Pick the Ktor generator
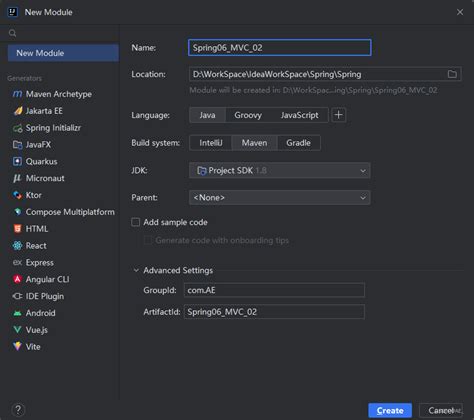Screen dimensions: 474x420 click(27, 195)
